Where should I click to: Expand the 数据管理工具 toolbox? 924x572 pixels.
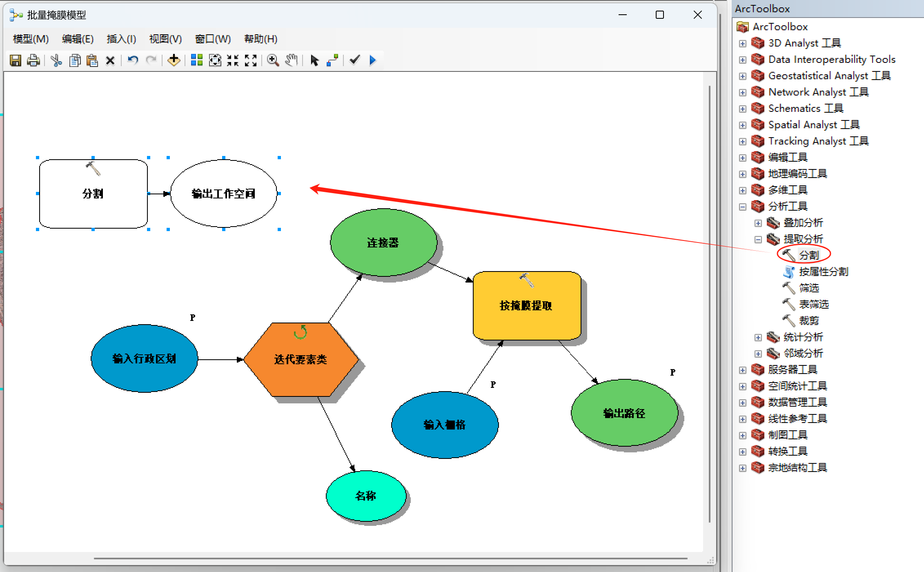[742, 402]
